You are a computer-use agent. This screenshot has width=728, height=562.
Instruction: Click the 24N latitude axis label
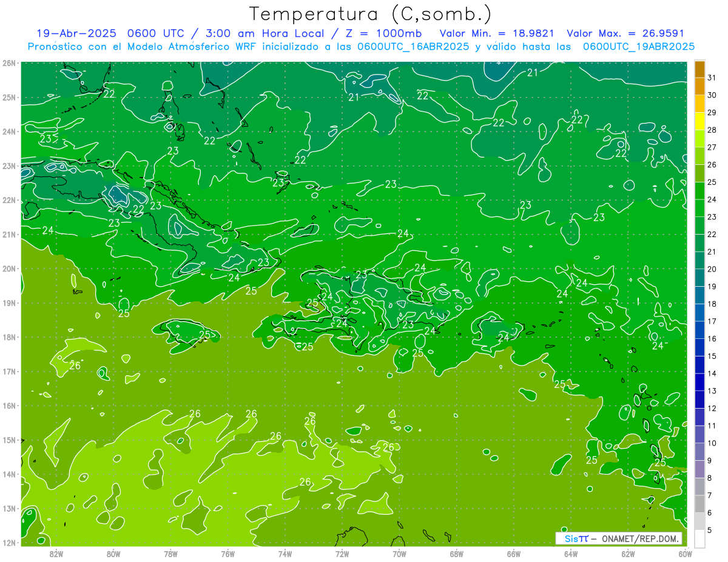[x=9, y=132]
